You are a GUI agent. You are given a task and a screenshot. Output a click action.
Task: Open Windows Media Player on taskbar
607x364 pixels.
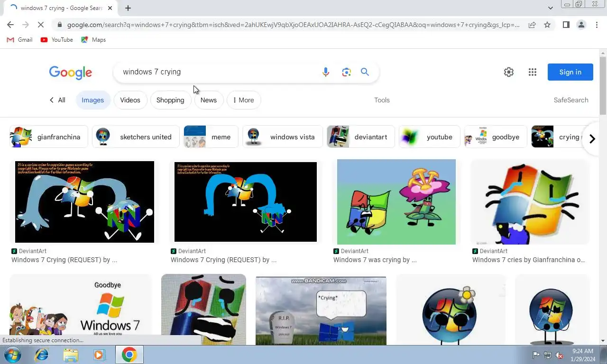pyautogui.click(x=99, y=355)
